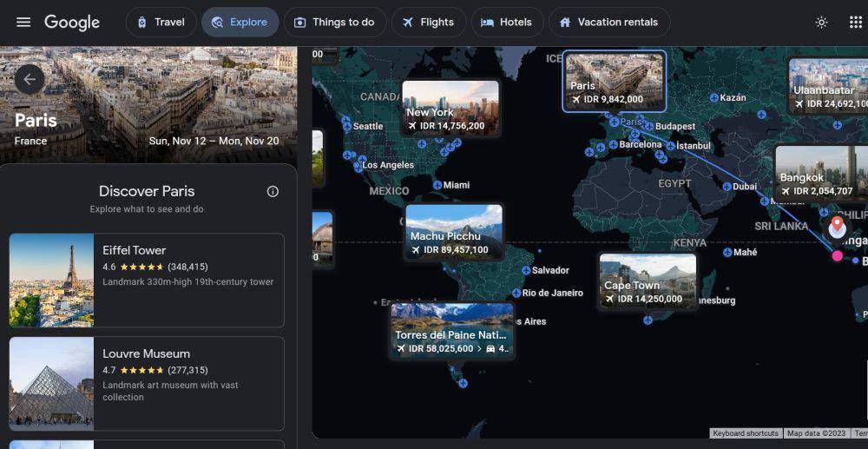Open the hamburger main menu
The width and height of the screenshot is (868, 449).
tap(23, 22)
